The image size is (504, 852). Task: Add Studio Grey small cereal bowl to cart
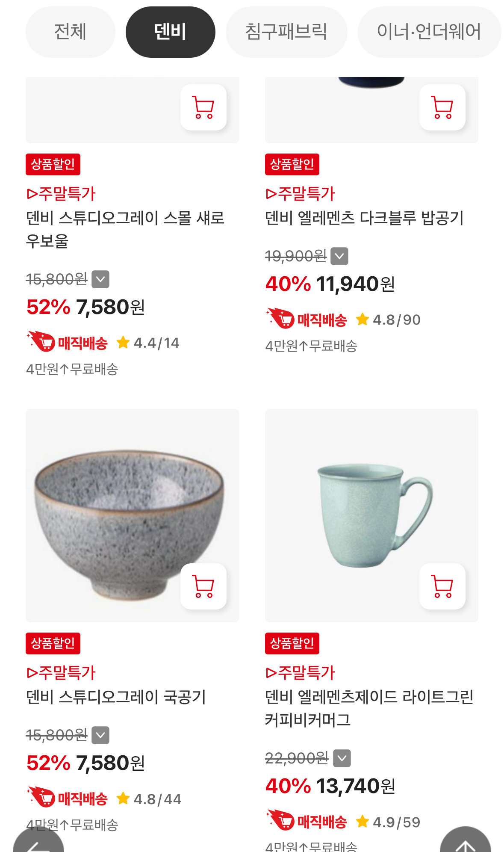pos(203,107)
